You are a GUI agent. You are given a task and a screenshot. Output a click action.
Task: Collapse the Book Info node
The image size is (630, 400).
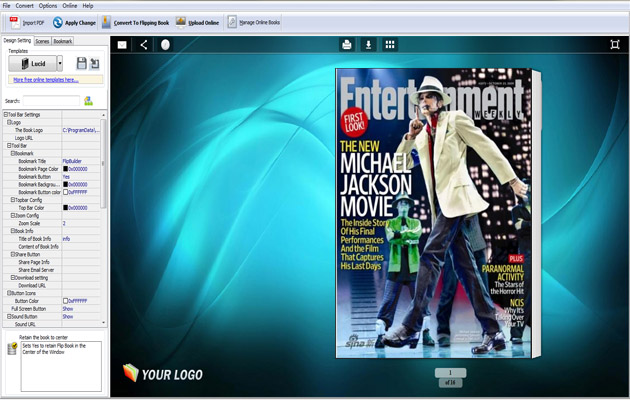tap(13, 231)
